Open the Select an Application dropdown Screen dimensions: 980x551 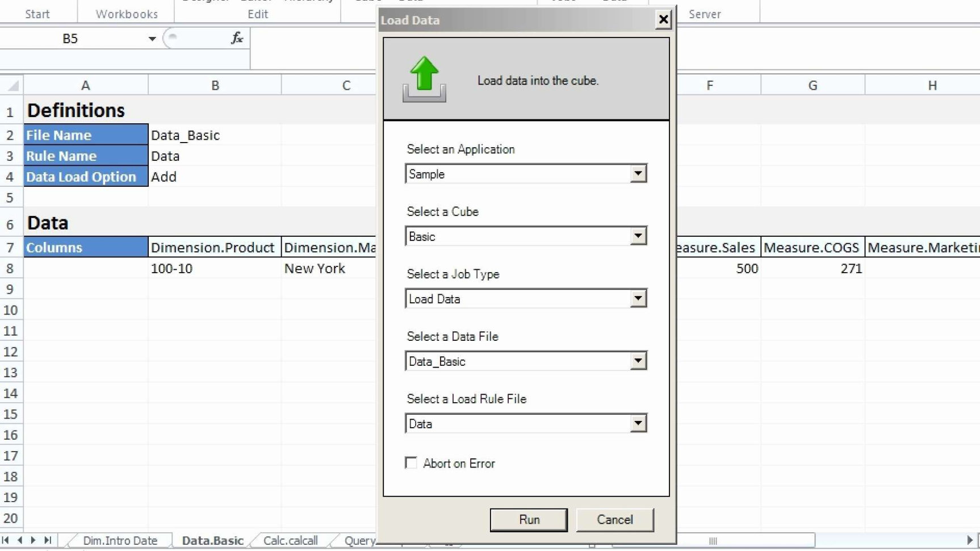tap(638, 174)
